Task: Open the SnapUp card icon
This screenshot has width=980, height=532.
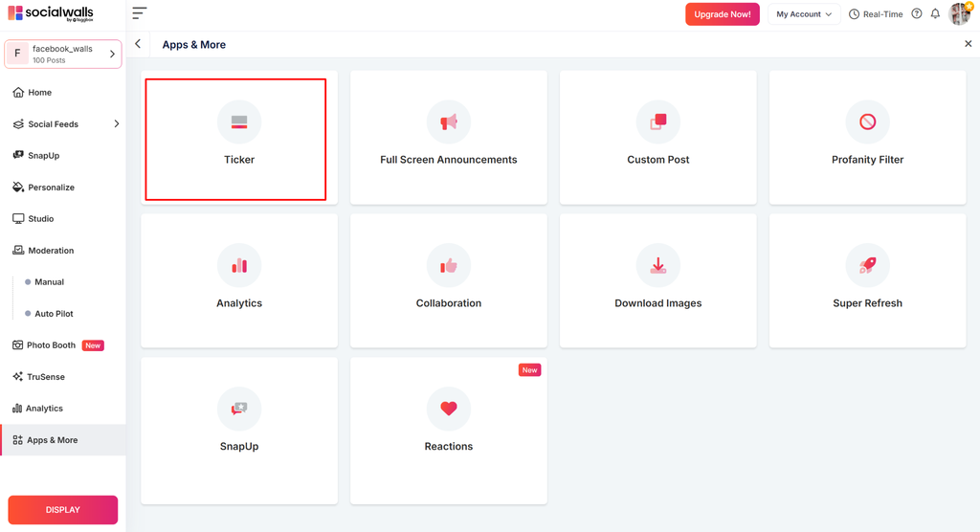Action: pyautogui.click(x=239, y=409)
